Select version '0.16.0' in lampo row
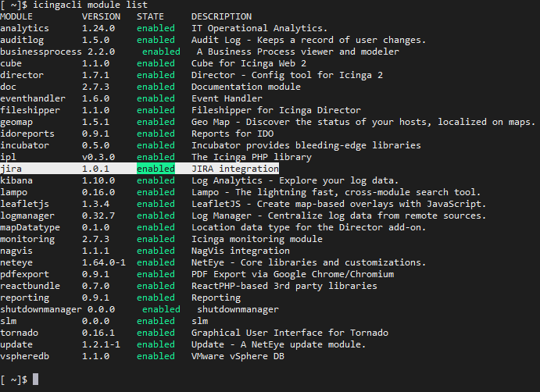 98,192
